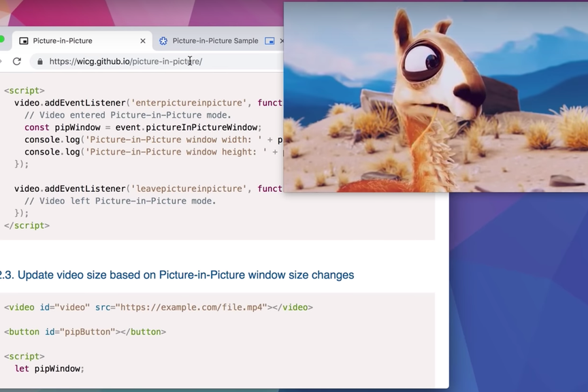588x392 pixels.
Task: Close the Picture-in-Picture tab
Action: [143, 41]
